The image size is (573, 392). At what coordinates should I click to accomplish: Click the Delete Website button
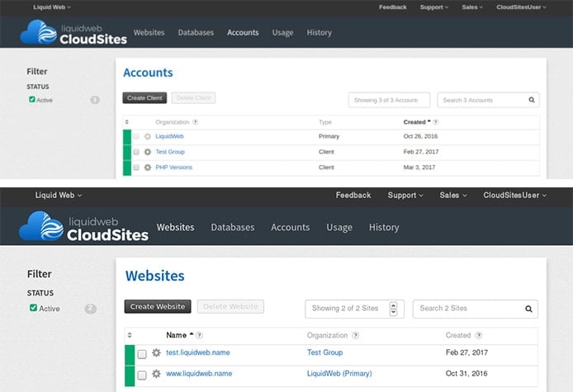pyautogui.click(x=230, y=306)
